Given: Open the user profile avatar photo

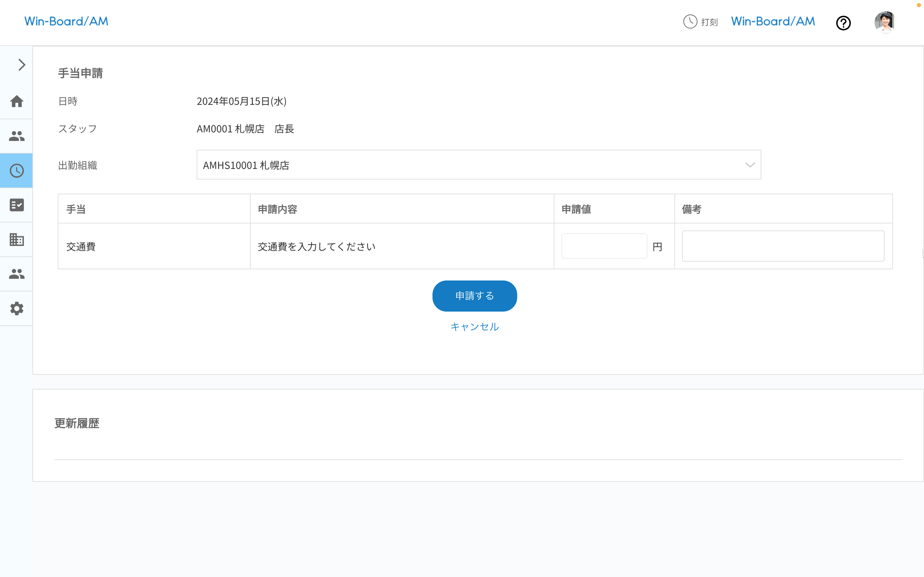Looking at the screenshot, I should (x=885, y=22).
